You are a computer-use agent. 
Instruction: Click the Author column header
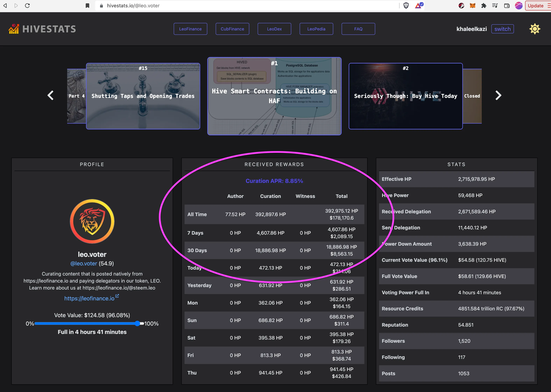pyautogui.click(x=235, y=196)
